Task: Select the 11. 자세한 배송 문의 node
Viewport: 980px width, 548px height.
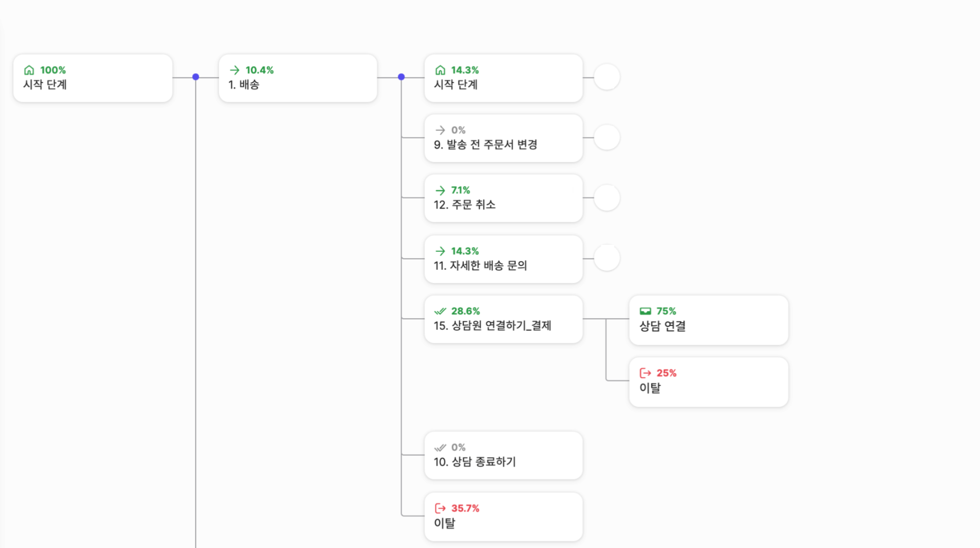Action: pyautogui.click(x=503, y=259)
